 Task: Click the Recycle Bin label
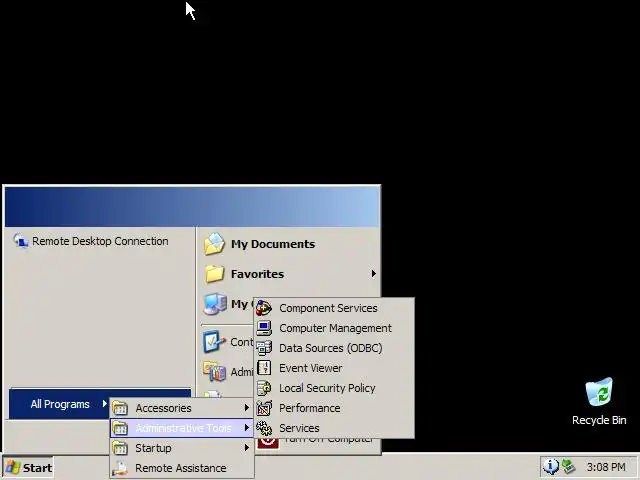599,420
